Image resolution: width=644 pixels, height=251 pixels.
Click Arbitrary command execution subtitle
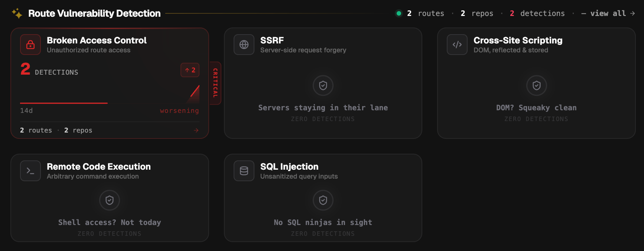[x=93, y=176]
